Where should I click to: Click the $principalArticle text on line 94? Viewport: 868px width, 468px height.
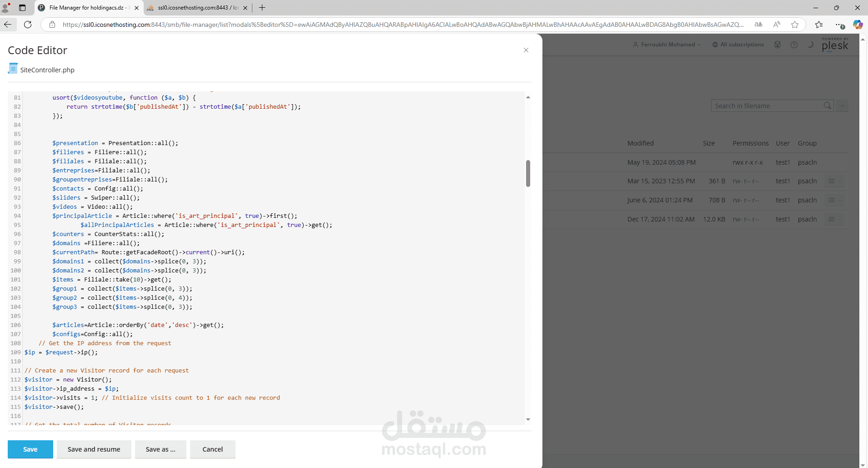pyautogui.click(x=82, y=216)
